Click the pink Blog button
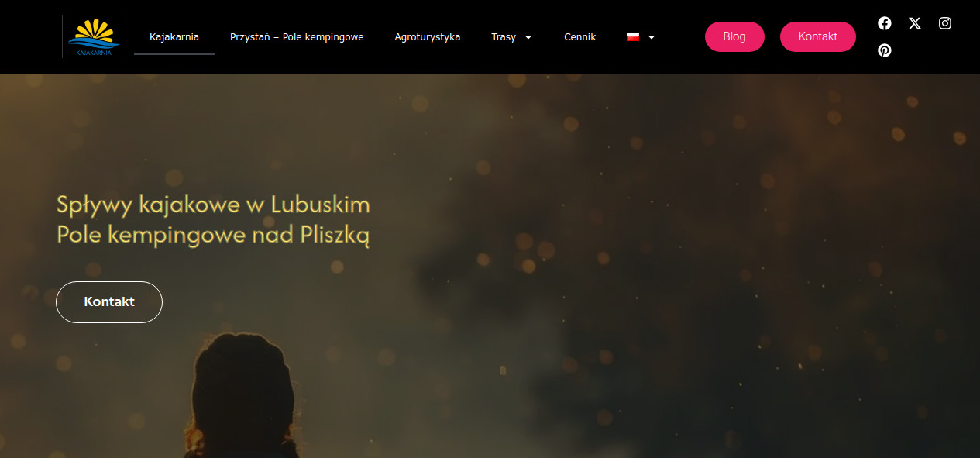Image resolution: width=980 pixels, height=458 pixels. point(734,36)
